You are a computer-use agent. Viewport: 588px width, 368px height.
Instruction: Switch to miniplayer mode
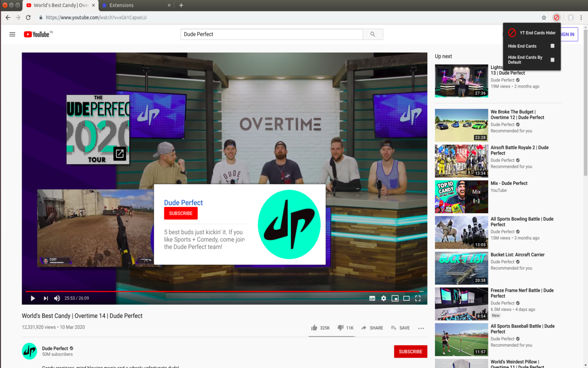pyautogui.click(x=395, y=298)
